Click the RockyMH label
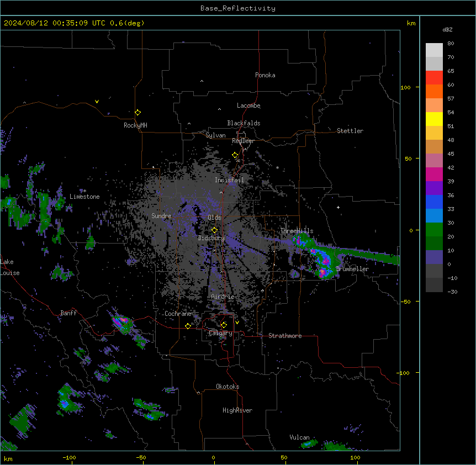The width and height of the screenshot is (476, 465). coord(135,125)
